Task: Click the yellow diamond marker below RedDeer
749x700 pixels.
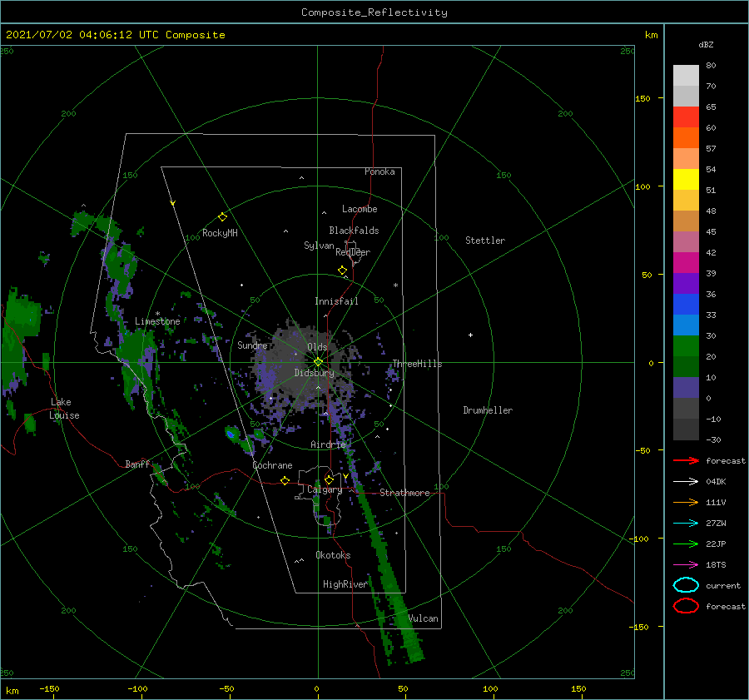Action: 342,270
